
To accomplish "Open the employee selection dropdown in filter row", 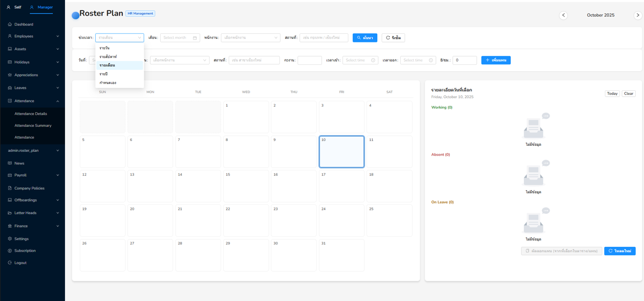I will point(250,38).
